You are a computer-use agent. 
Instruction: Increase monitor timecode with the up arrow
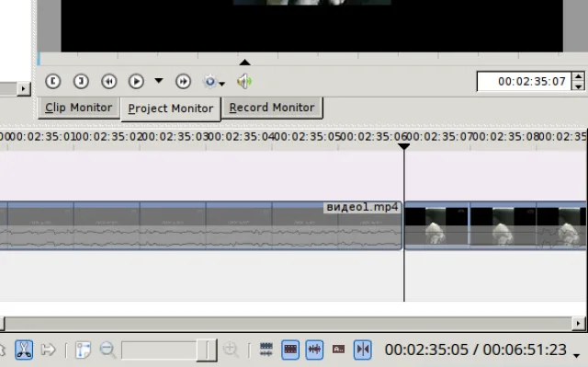578,76
